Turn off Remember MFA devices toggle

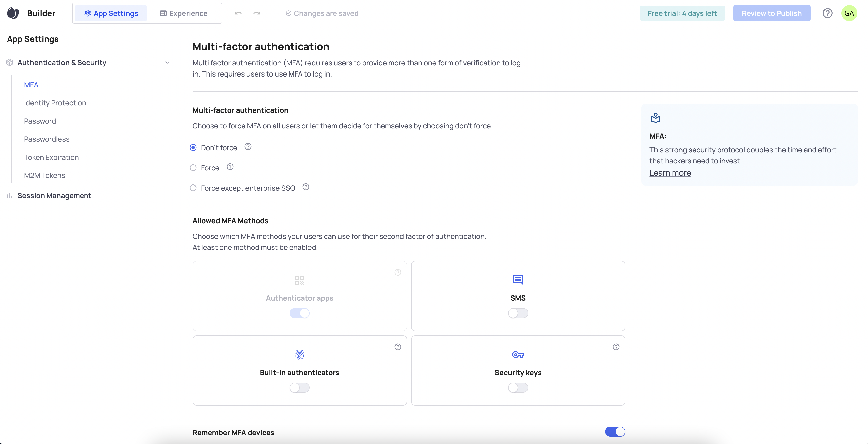[615, 432]
